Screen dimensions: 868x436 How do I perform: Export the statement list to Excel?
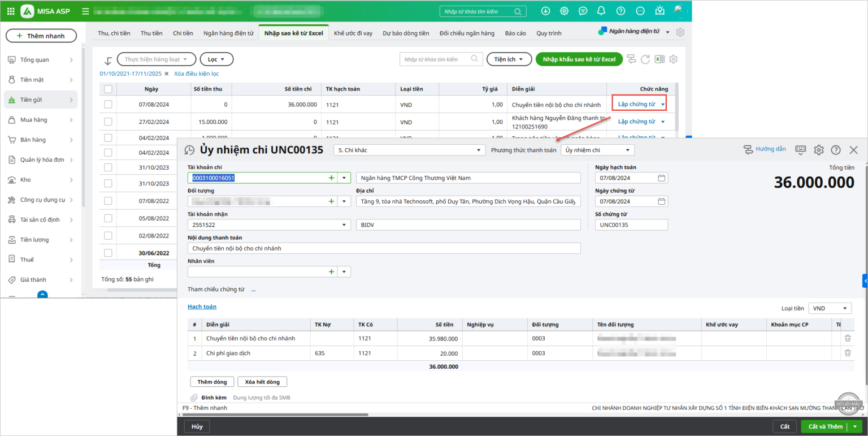pos(659,59)
